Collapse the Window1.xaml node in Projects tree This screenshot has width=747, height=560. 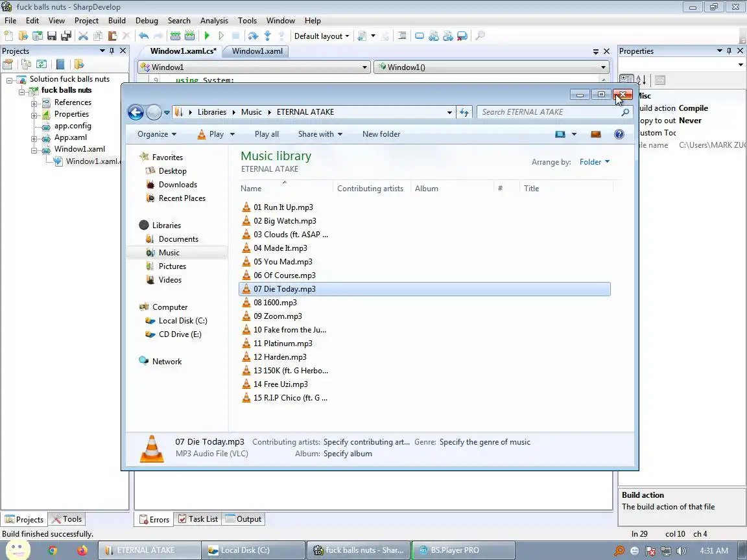[x=34, y=150]
